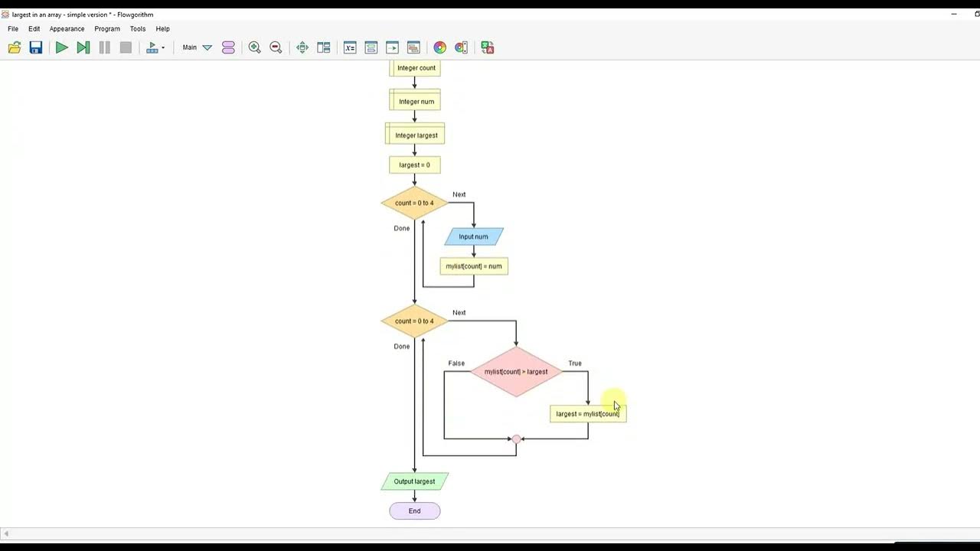This screenshot has height=551, width=980.
Task: Open the Main function selector dropdown
Action: point(198,47)
